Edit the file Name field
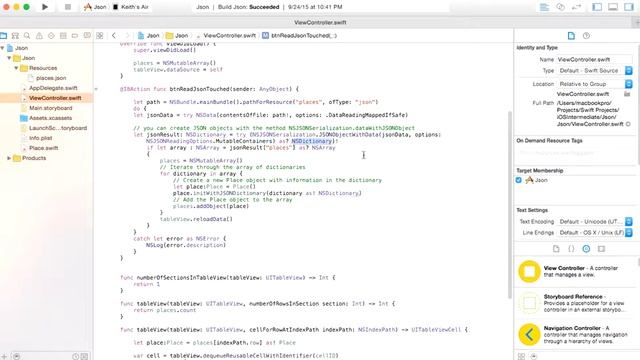Viewport: 640px width, 360px height. (x=594, y=60)
